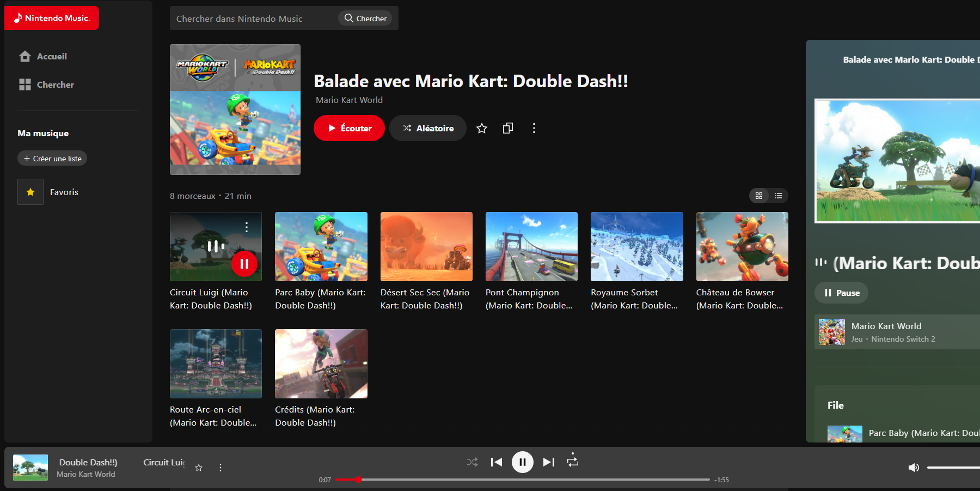Click the Pause button in side panel
Image resolution: width=980 pixels, height=491 pixels.
click(842, 293)
